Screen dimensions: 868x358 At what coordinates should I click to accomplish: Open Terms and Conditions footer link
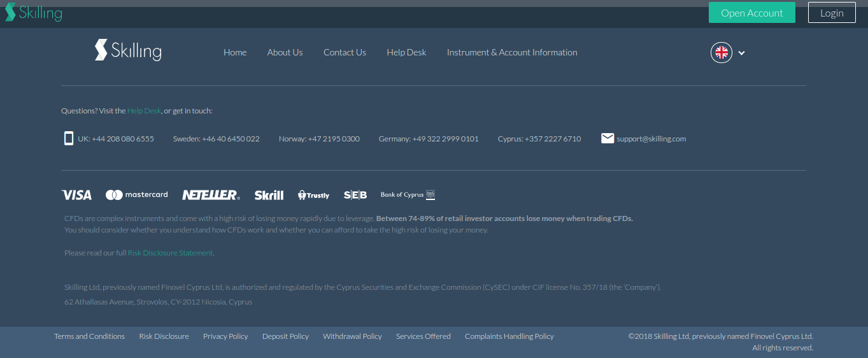[x=89, y=336]
